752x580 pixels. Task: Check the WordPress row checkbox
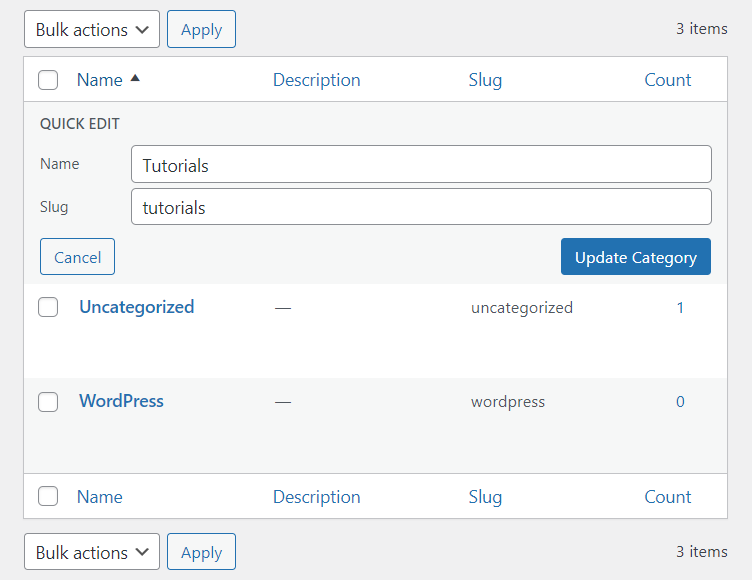click(x=48, y=402)
